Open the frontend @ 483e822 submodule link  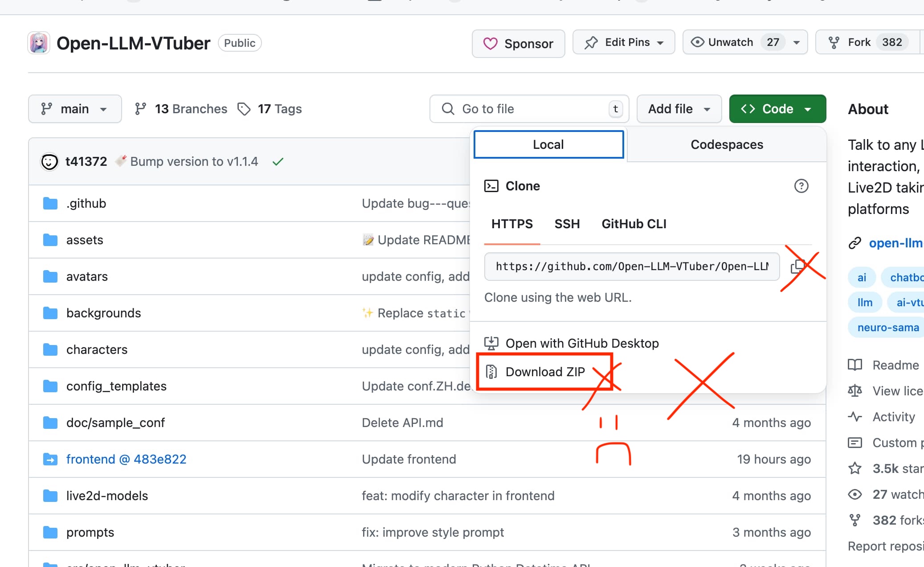click(126, 459)
